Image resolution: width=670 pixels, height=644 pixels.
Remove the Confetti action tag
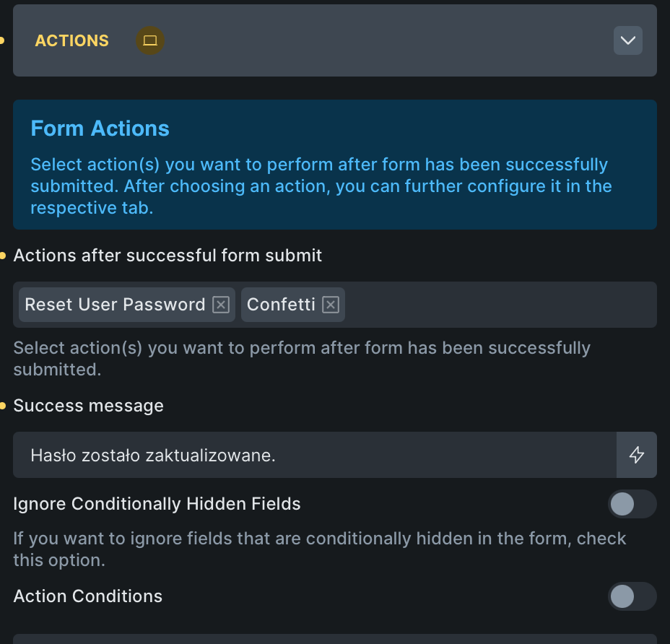click(x=331, y=305)
